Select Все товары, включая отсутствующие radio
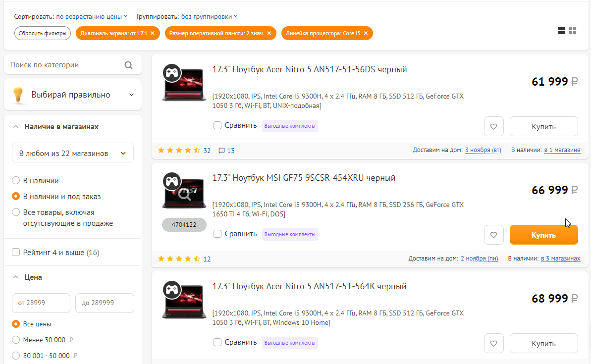 pyautogui.click(x=16, y=212)
